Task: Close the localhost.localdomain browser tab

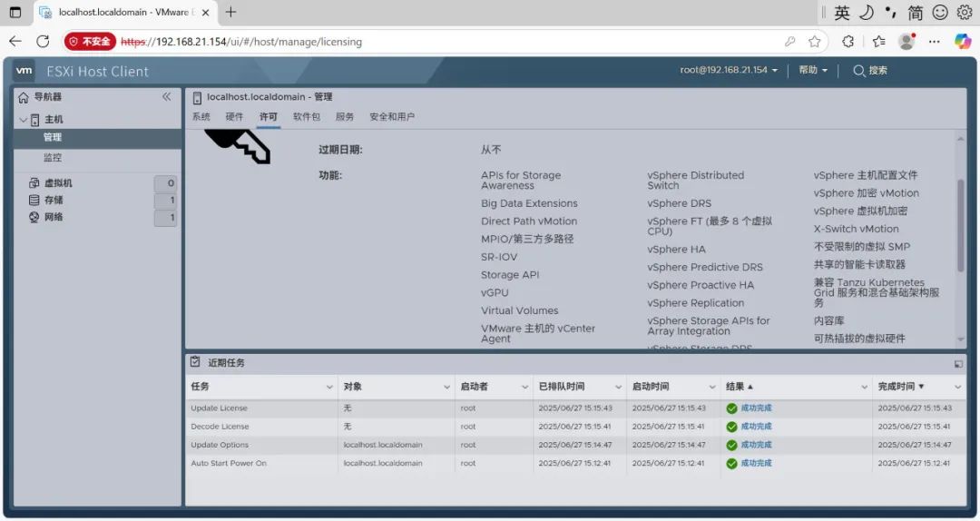Action: tap(206, 13)
